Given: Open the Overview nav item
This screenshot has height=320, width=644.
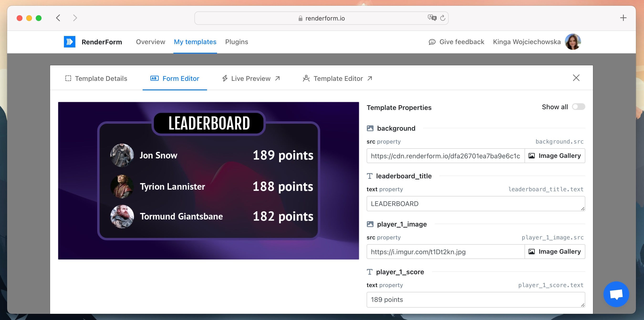Looking at the screenshot, I should (x=151, y=42).
